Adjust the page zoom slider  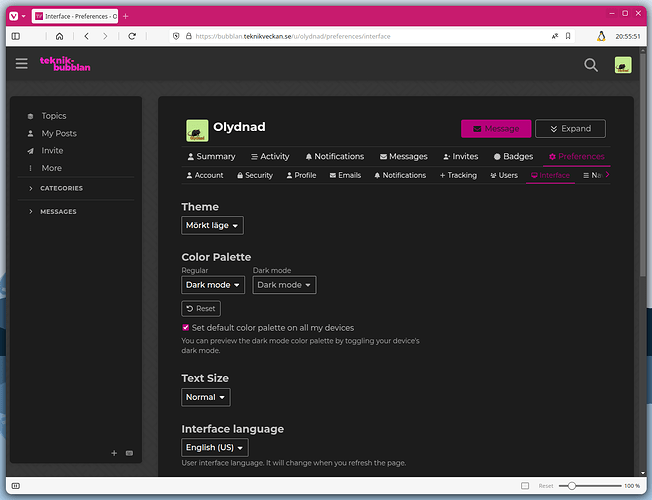click(590, 486)
